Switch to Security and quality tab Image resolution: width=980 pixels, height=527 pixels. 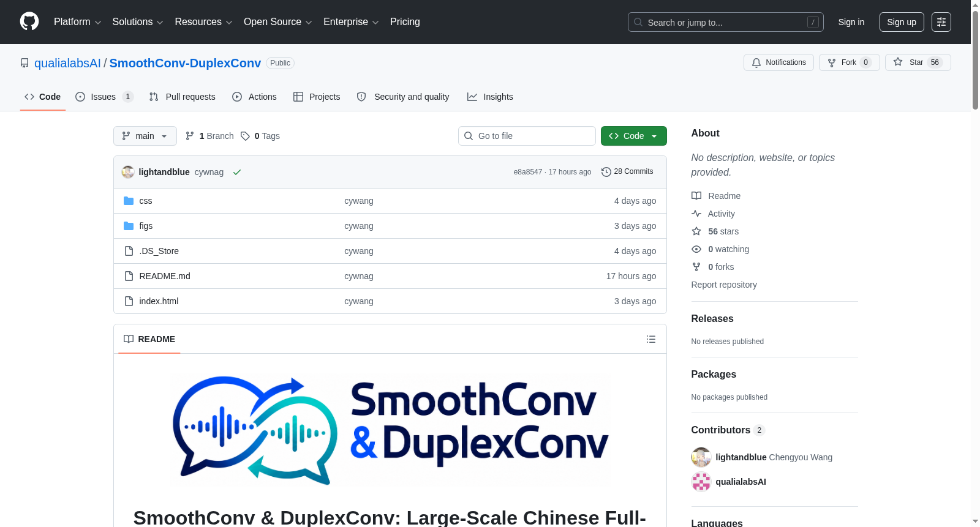[403, 97]
